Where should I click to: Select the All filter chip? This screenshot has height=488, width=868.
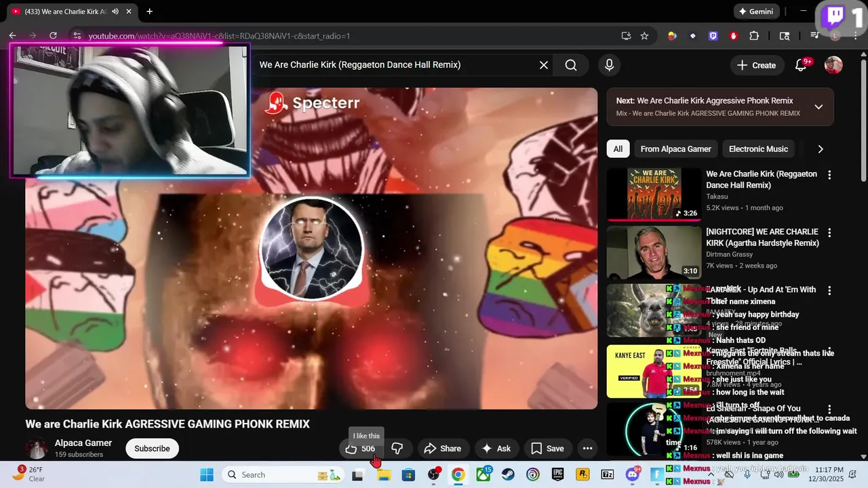click(x=618, y=149)
